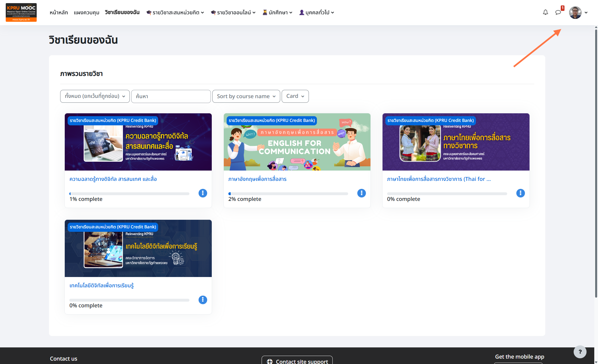
Task: Open the Sort by course name dropdown
Action: [246, 96]
